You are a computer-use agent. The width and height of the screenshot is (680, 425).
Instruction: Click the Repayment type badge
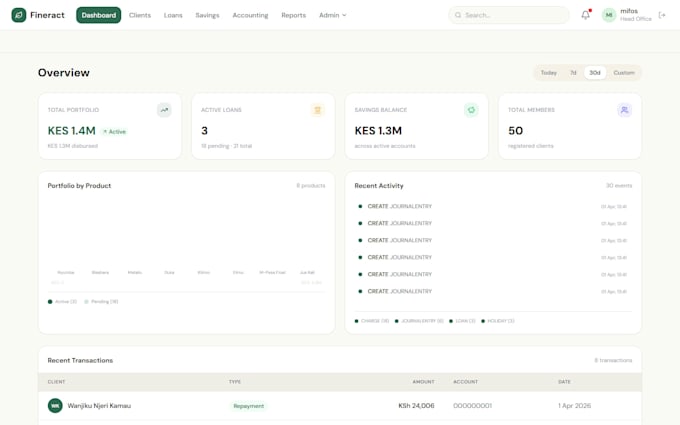[248, 406]
